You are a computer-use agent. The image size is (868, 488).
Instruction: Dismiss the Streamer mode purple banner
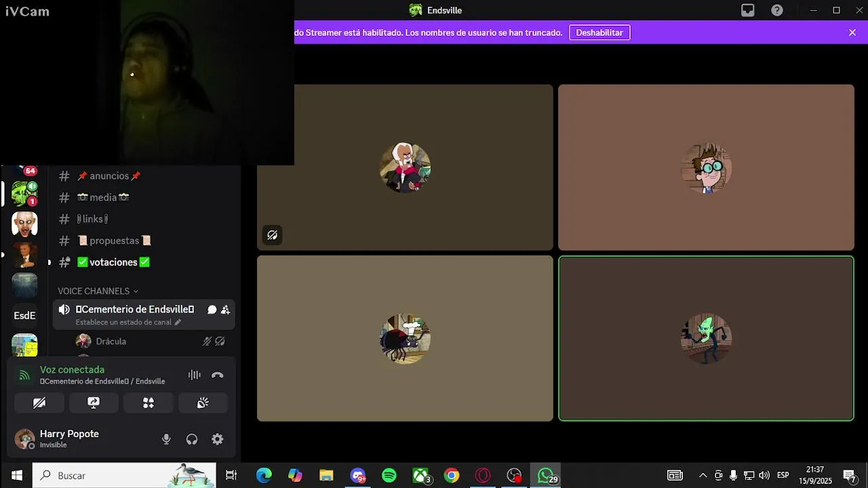tap(852, 33)
